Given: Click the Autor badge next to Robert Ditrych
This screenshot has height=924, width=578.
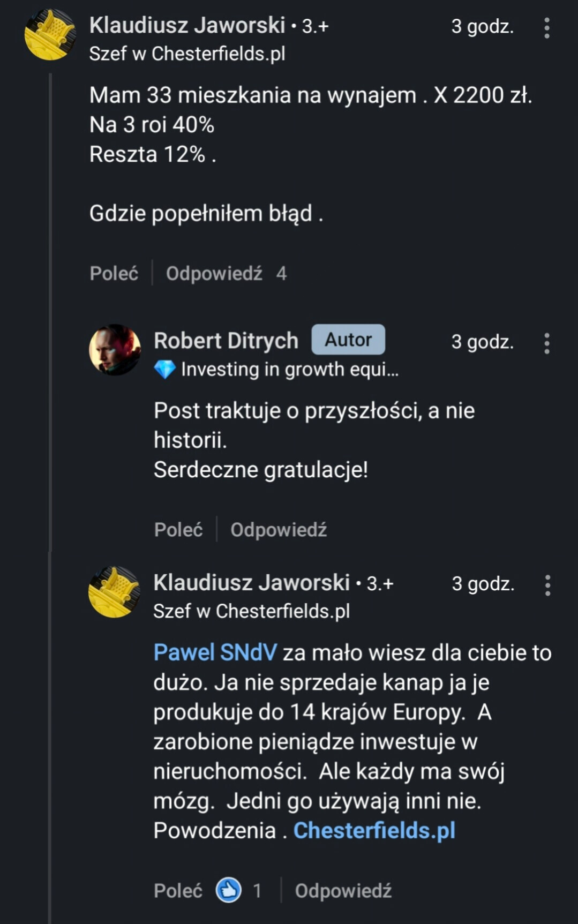Looking at the screenshot, I should (x=348, y=340).
